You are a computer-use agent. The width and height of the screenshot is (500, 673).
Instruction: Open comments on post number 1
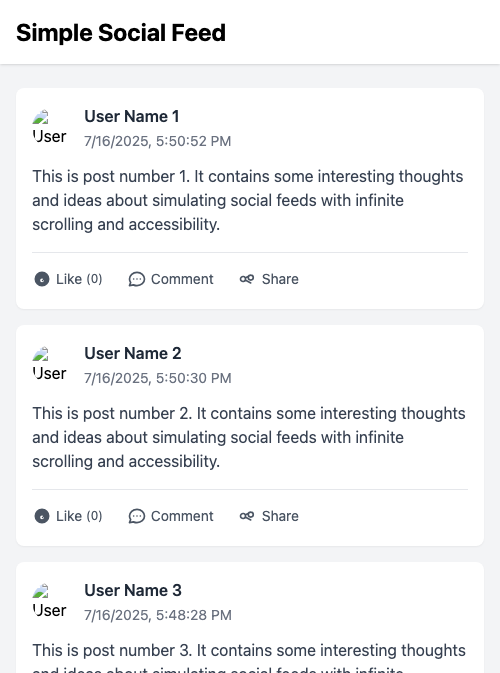[x=171, y=279]
